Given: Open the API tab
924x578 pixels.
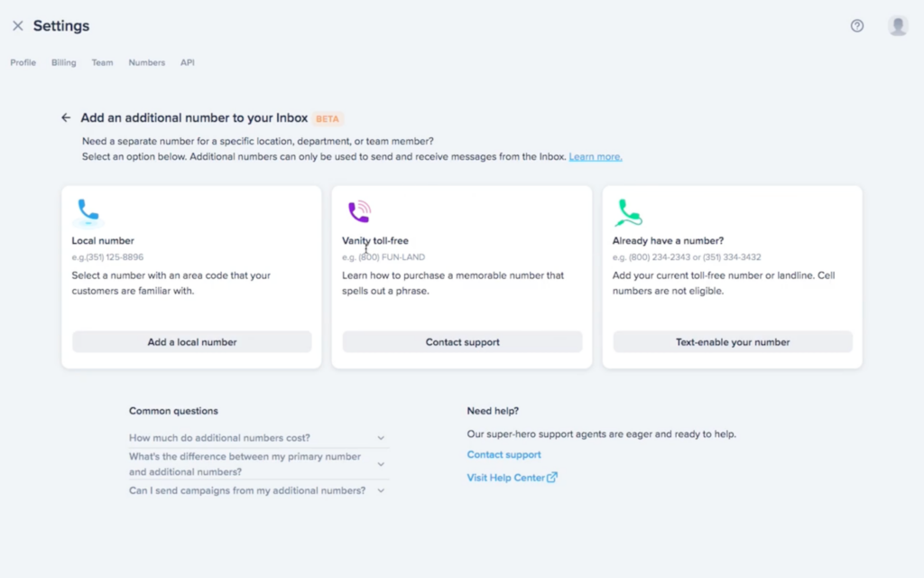Looking at the screenshot, I should 187,62.
